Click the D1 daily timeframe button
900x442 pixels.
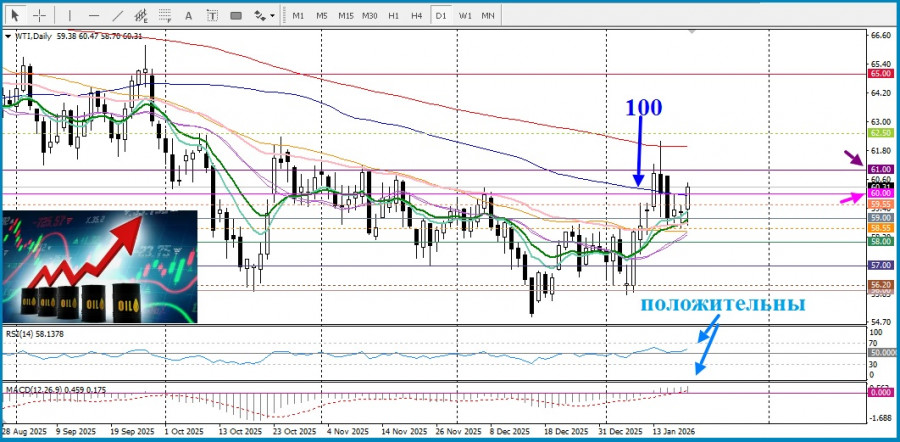click(x=441, y=15)
